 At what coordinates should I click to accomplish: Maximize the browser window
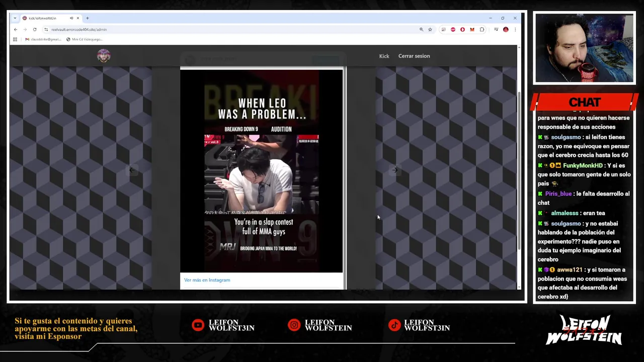(502, 18)
